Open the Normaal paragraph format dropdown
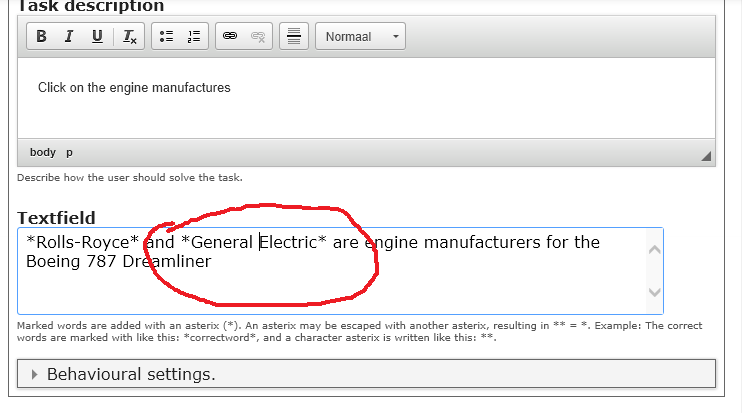Viewport: 742px width, 413px height. pos(361,36)
